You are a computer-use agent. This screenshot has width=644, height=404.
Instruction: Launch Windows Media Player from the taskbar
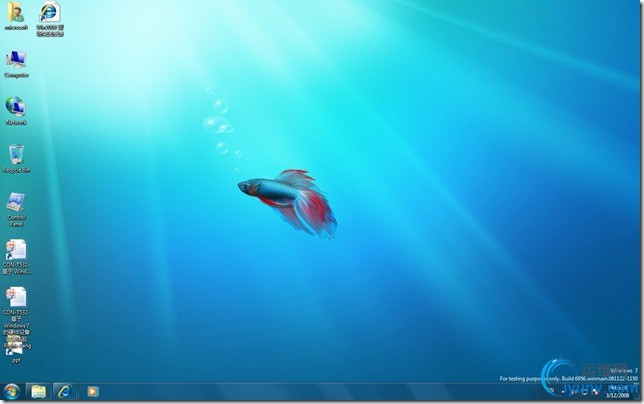pyautogui.click(x=93, y=392)
